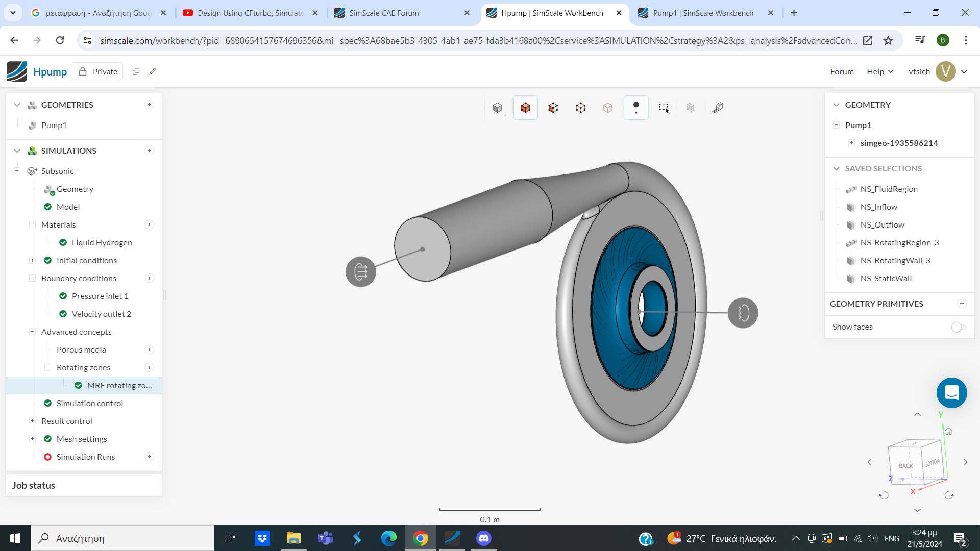This screenshot has height=551, width=980.
Task: Activate the box selection tool
Action: (x=664, y=108)
